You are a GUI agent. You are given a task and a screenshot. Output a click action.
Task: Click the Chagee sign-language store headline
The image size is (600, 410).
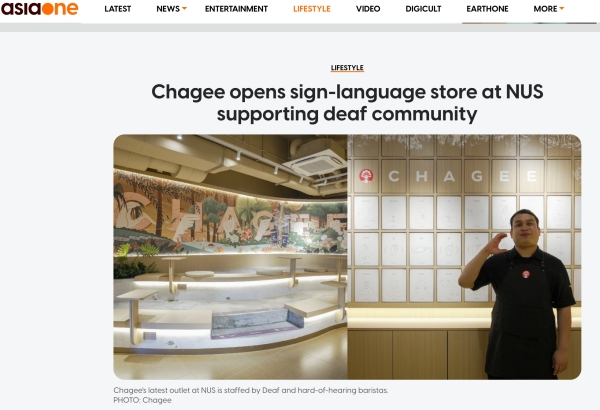point(347,103)
